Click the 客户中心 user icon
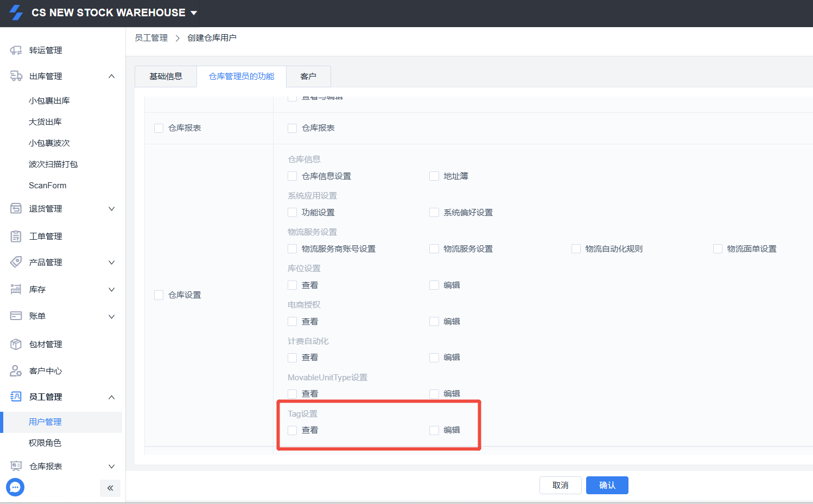This screenshot has height=504, width=813. point(16,371)
